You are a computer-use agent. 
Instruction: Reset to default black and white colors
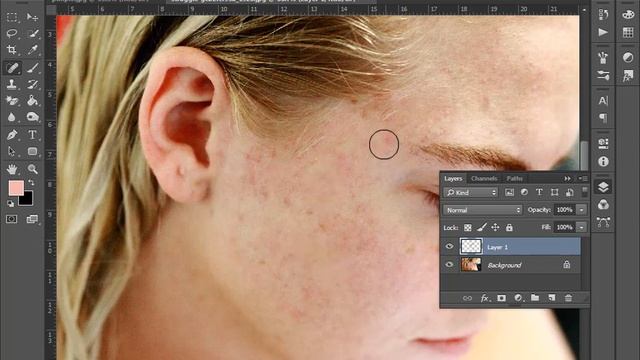click(x=11, y=203)
